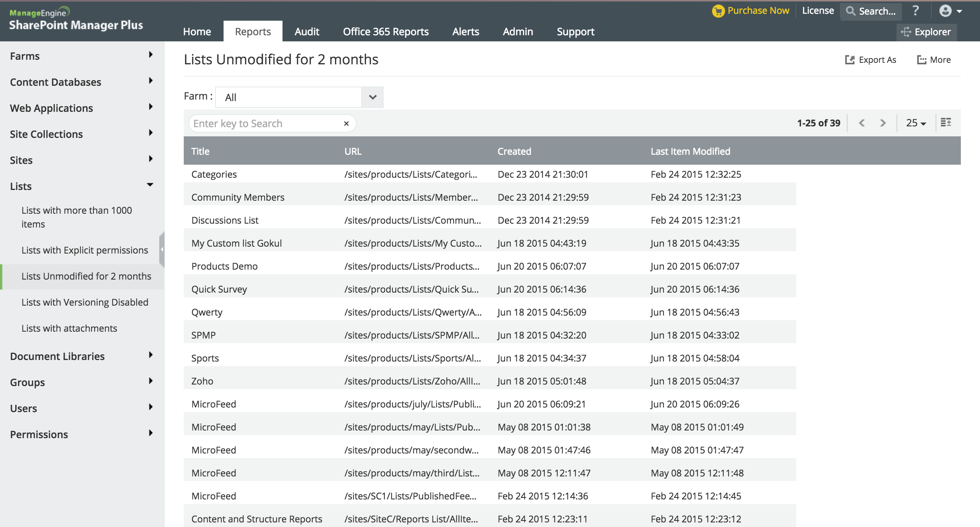Screen dimensions: 980x527
Task: Select the Audit tab
Action: pos(307,31)
